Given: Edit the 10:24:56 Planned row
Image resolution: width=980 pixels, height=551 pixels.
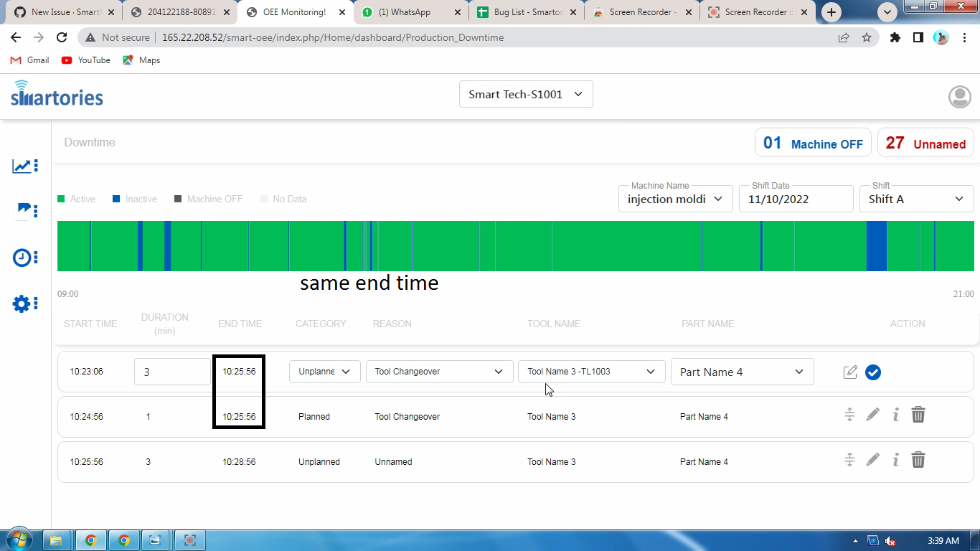Looking at the screenshot, I should coord(872,415).
